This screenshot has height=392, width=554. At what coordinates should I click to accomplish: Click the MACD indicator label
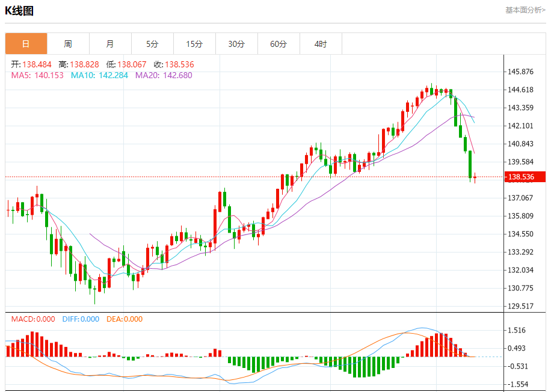[x=33, y=319]
